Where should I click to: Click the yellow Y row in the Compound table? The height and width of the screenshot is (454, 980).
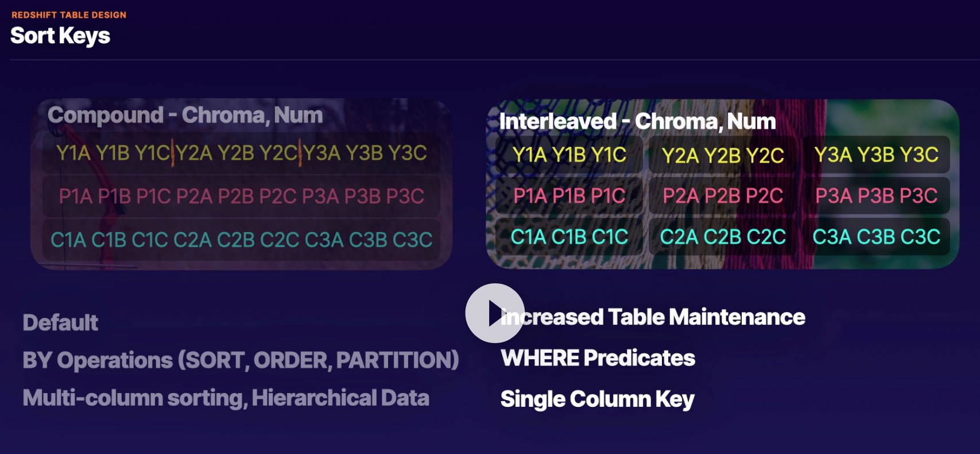pyautogui.click(x=241, y=153)
